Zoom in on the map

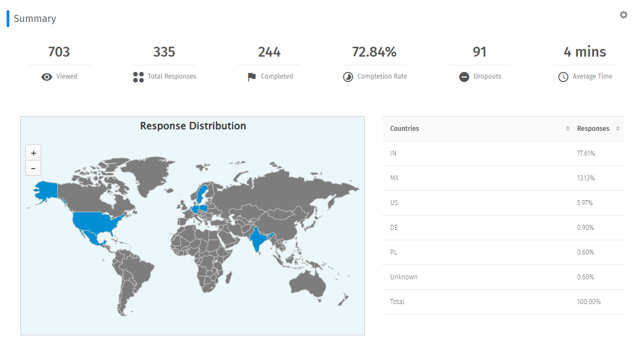click(34, 153)
